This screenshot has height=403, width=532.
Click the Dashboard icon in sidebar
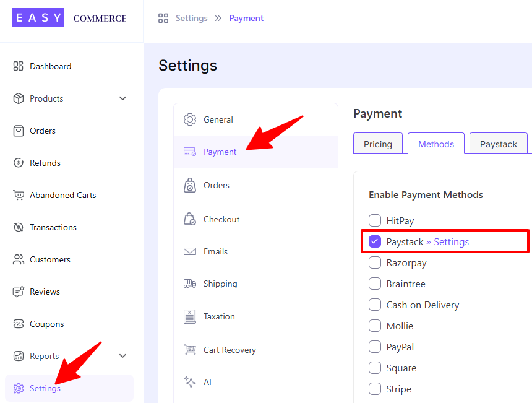(19, 66)
